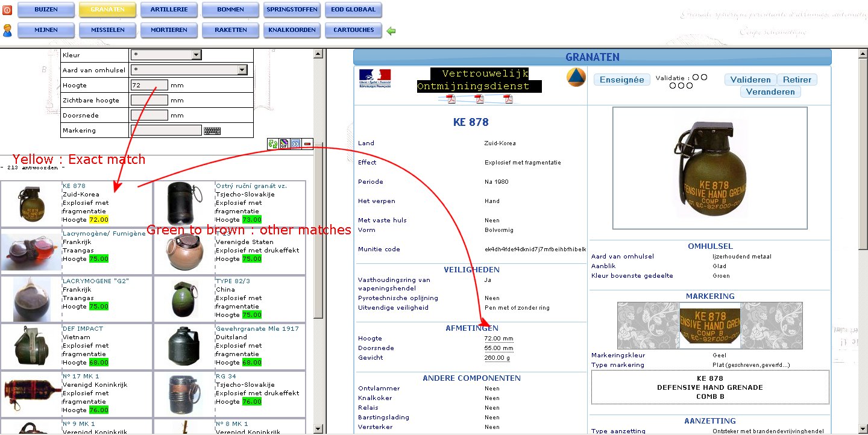
Task: Open the LACRYMOGENE "G2" result
Action: pos(96,281)
